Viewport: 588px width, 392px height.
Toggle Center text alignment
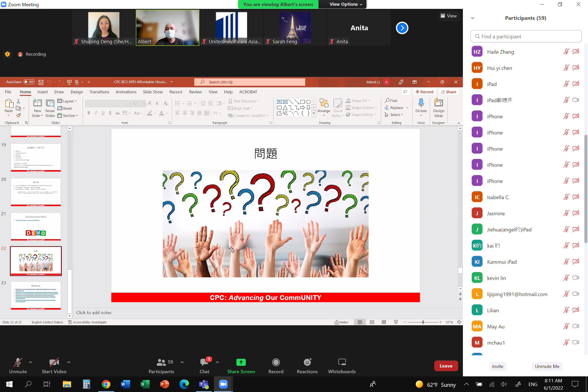pyautogui.click(x=185, y=113)
